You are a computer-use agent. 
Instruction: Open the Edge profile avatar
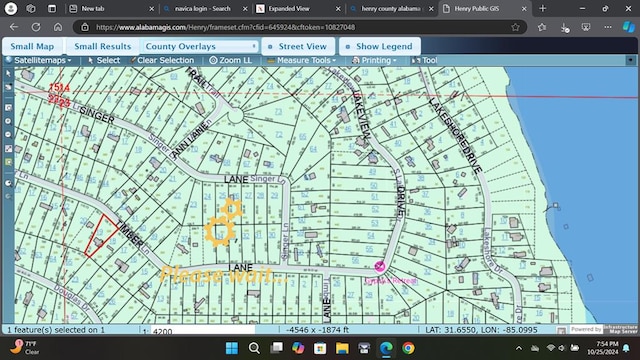point(11,9)
